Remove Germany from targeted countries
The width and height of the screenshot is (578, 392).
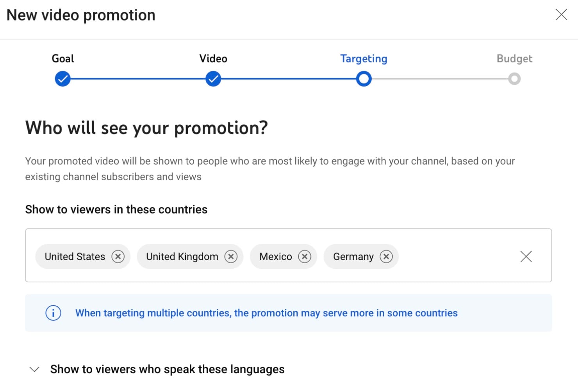386,257
